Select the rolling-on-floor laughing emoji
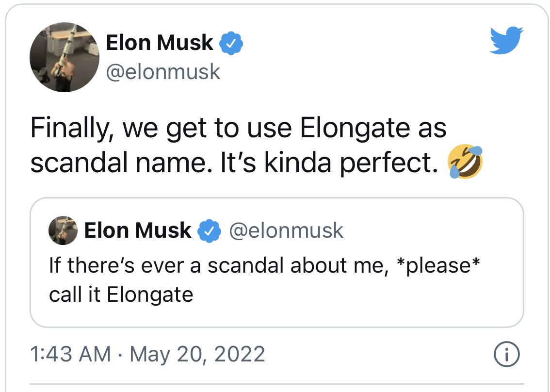This screenshot has width=550, height=392. tap(465, 162)
